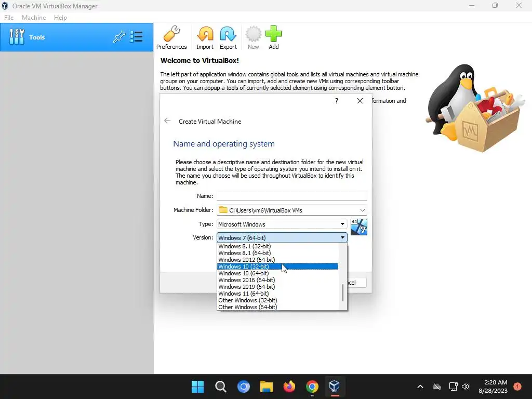Image resolution: width=532 pixels, height=399 pixels.
Task: Open the notification badge in tray
Action: click(517, 387)
